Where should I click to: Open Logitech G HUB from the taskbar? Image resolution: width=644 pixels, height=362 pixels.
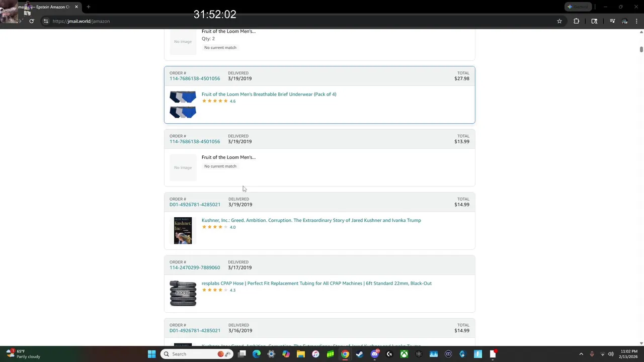coord(389,354)
